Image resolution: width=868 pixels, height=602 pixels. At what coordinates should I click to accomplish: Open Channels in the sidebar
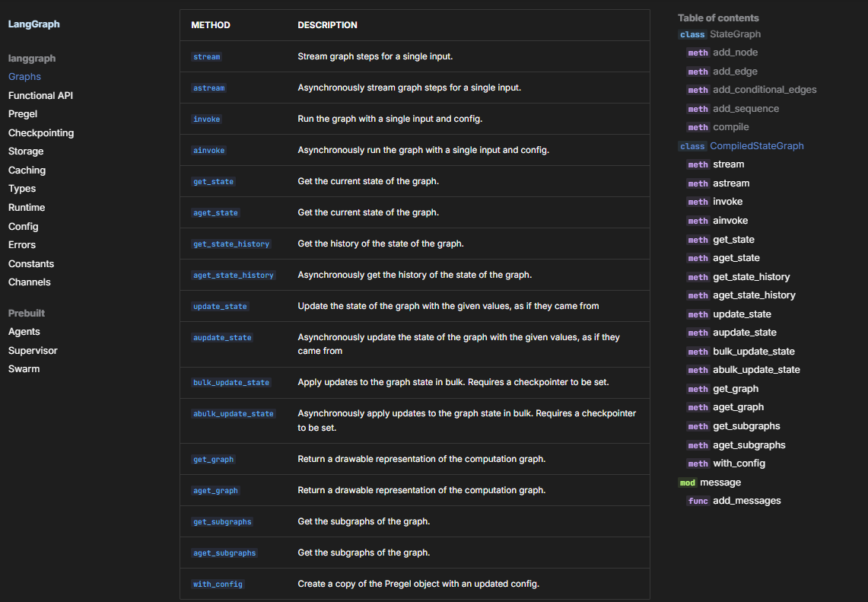coord(30,282)
